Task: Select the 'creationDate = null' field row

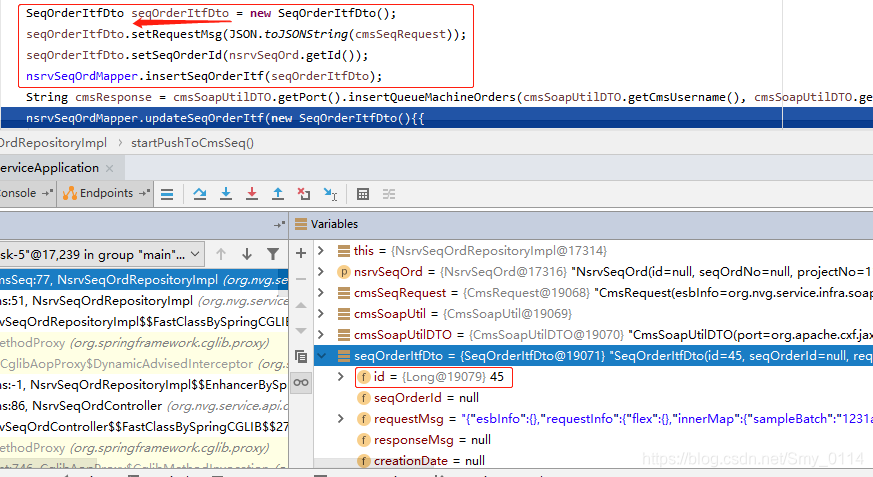Action: [x=593, y=460]
